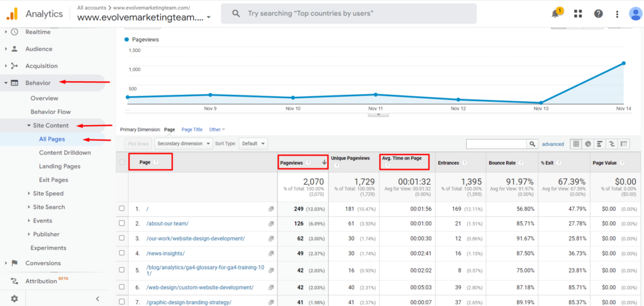
Task: Open /about-our-team/ page in new window icon
Action: (x=271, y=224)
